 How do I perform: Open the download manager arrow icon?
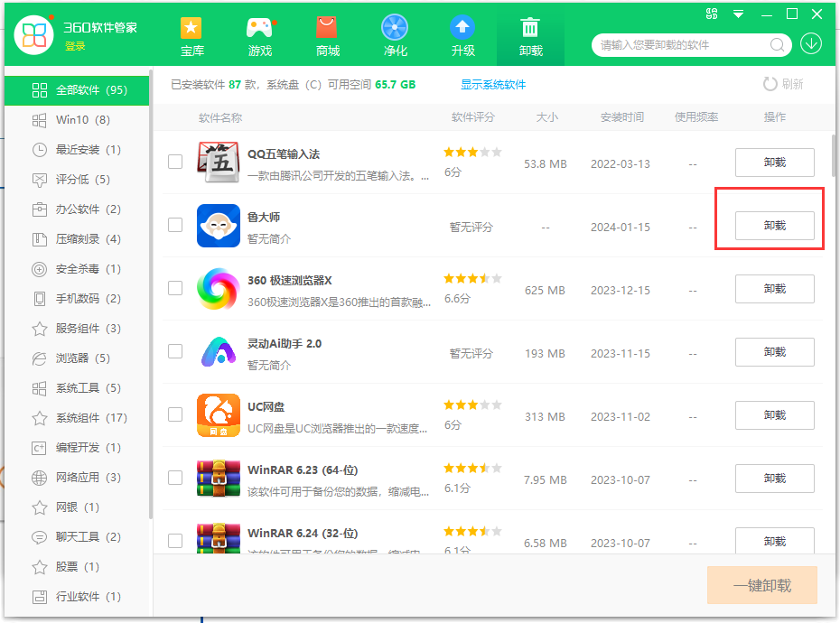click(811, 43)
